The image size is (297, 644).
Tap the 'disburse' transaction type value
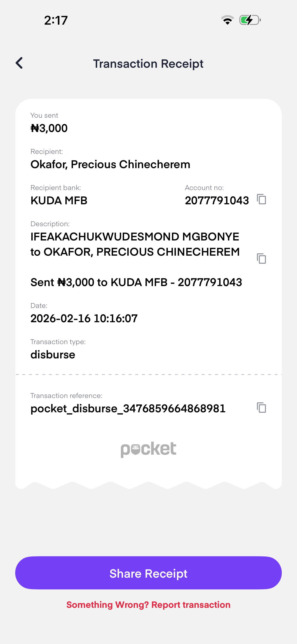(x=53, y=354)
